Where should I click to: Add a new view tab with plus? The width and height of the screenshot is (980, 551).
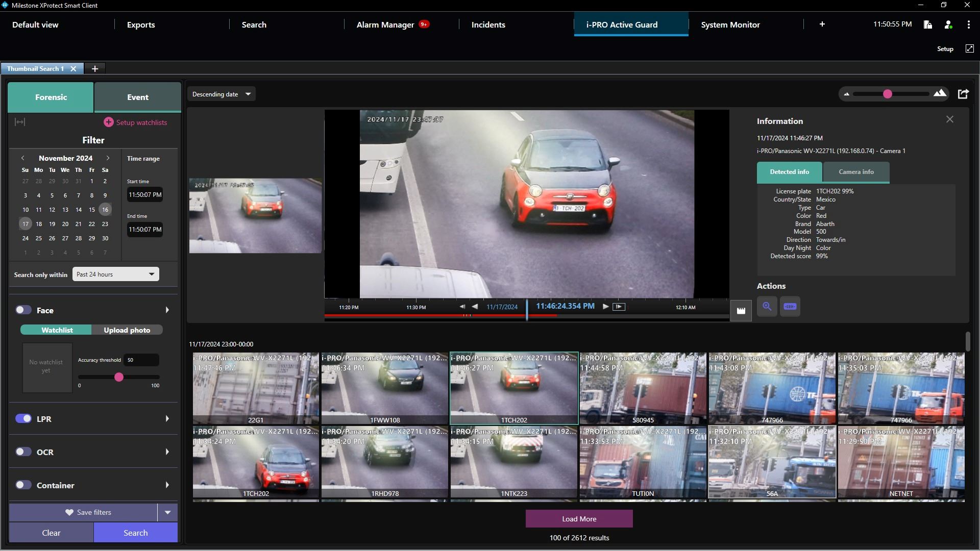(822, 24)
